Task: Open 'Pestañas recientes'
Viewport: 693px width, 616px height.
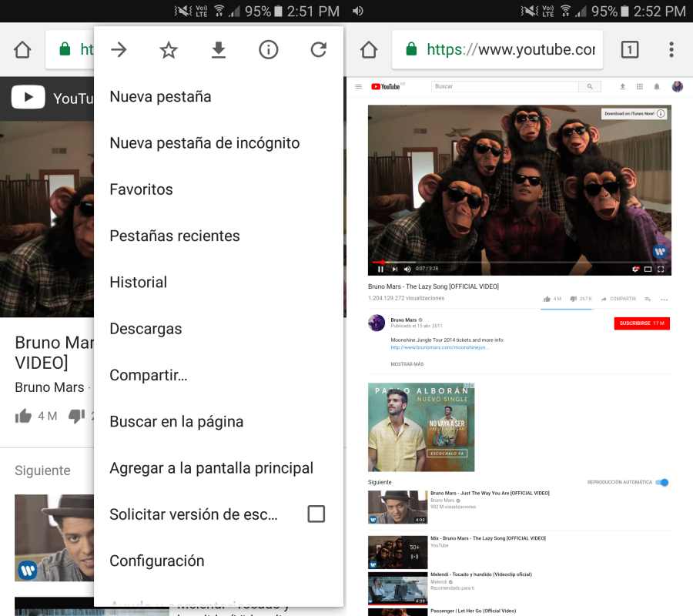Action: pos(219,236)
